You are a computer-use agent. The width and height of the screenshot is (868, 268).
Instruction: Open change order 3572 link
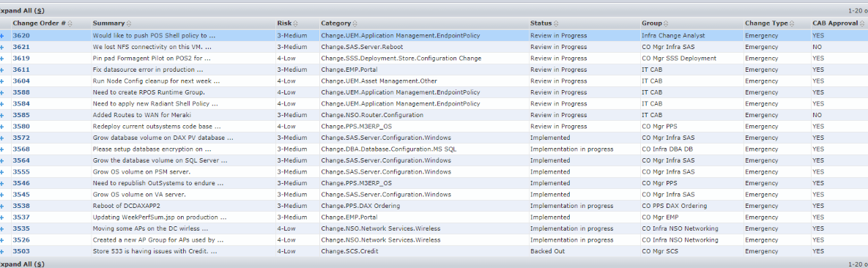[21, 138]
